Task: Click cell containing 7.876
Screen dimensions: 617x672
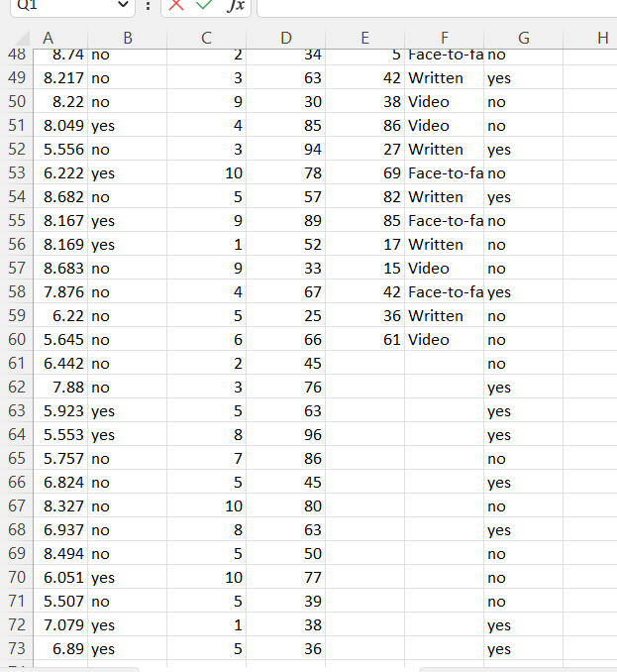Action: (60, 291)
